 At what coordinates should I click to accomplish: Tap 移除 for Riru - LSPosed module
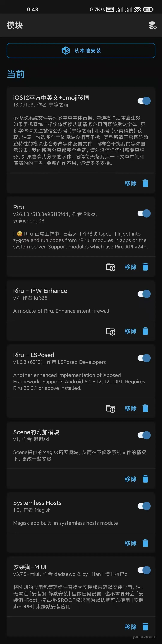pos(131,408)
